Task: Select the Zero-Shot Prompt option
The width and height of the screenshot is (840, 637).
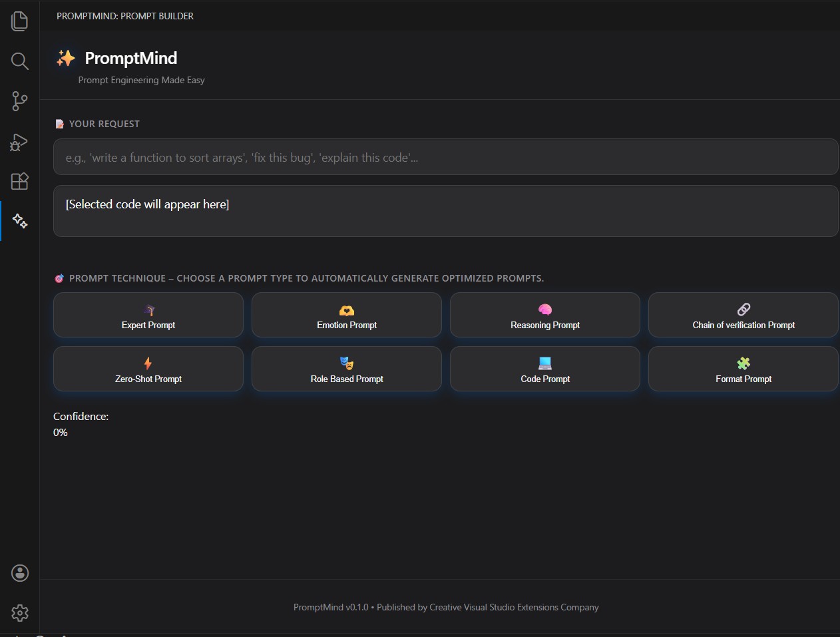Action: (148, 369)
